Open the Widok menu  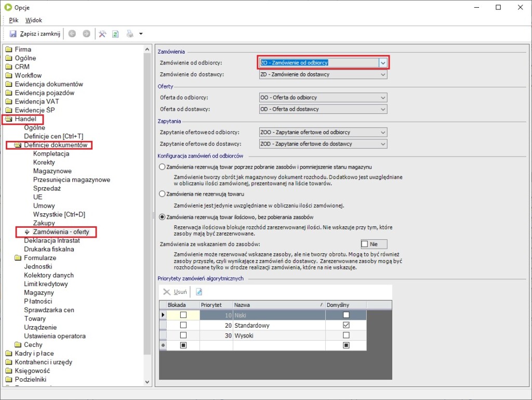click(x=34, y=20)
